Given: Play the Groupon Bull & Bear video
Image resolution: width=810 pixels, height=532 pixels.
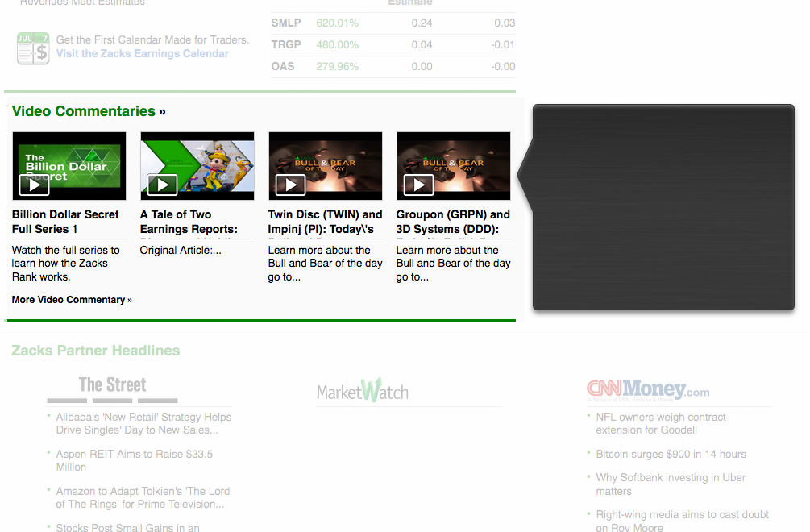Looking at the screenshot, I should pos(453,166).
